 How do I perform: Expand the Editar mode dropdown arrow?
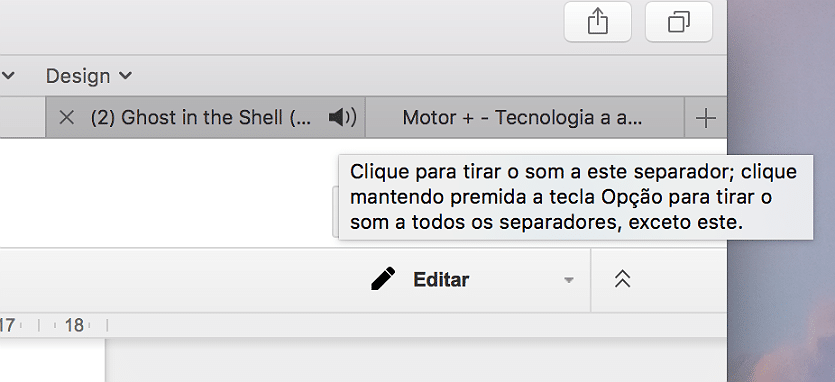pos(569,280)
